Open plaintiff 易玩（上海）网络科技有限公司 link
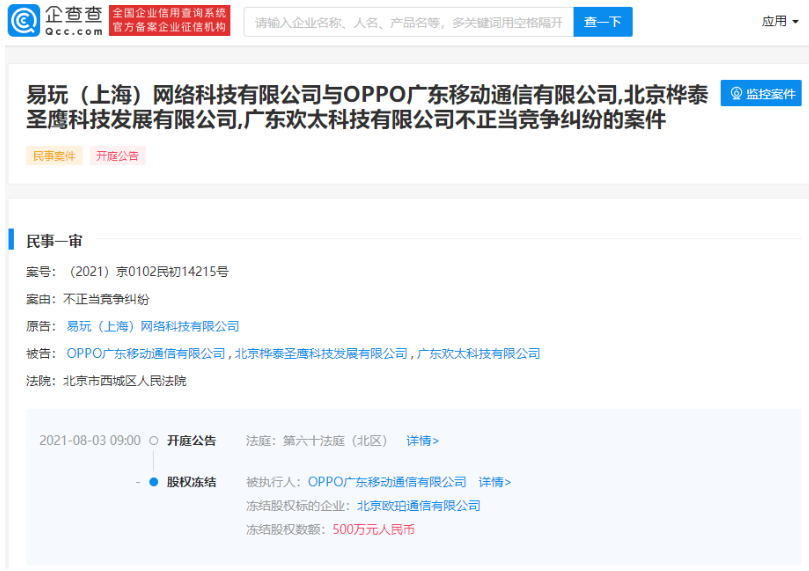 pos(153,327)
